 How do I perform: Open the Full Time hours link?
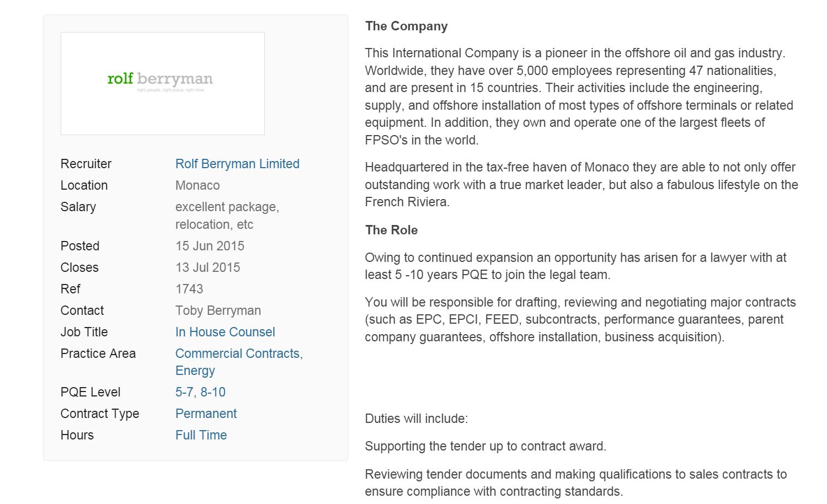pyautogui.click(x=201, y=435)
